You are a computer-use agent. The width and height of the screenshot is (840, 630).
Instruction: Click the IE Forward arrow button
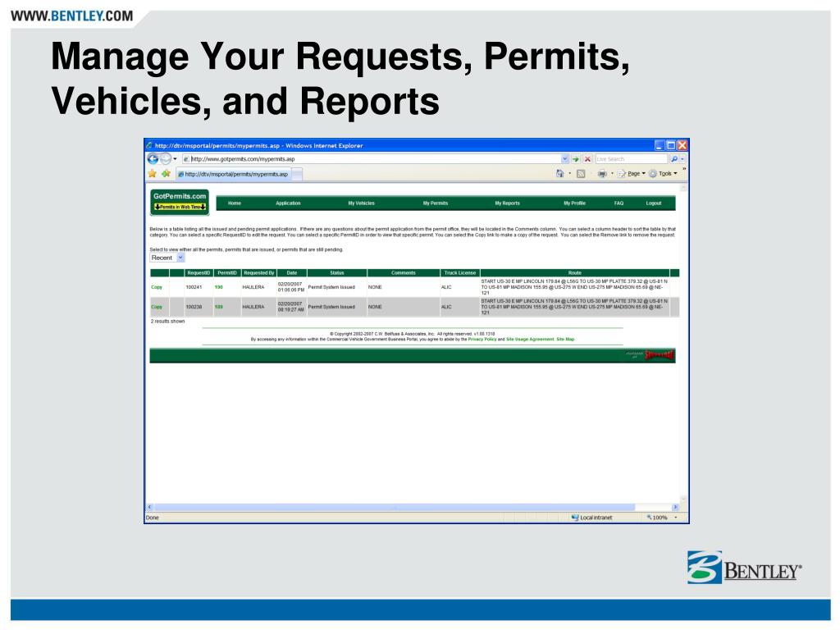[166, 158]
